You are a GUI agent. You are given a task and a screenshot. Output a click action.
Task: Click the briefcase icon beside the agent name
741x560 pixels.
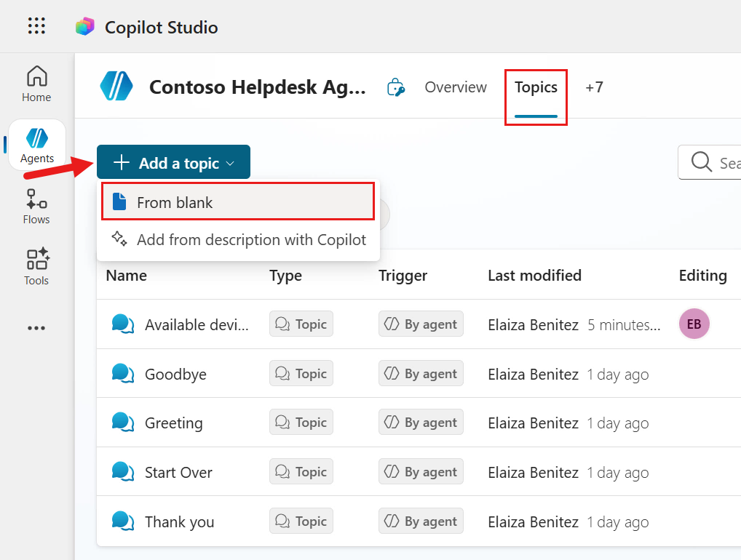[395, 87]
